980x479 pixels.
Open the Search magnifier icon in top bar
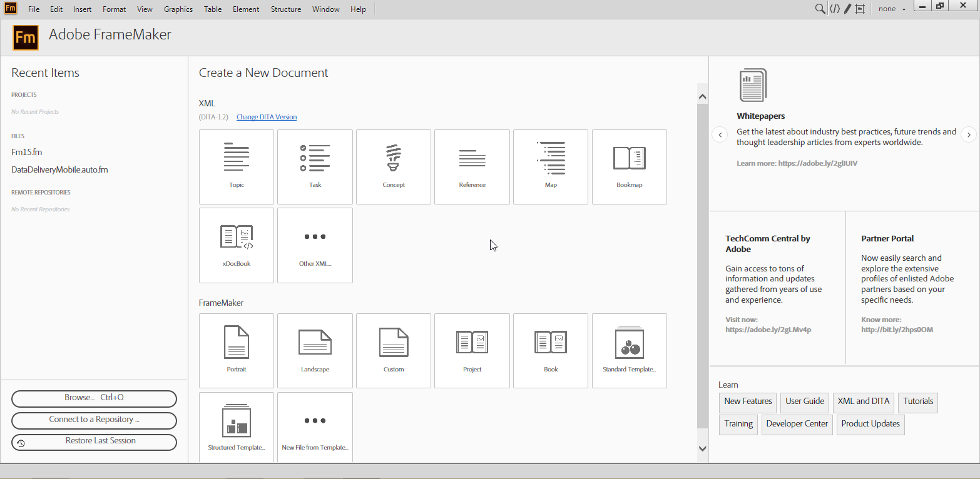coord(820,9)
